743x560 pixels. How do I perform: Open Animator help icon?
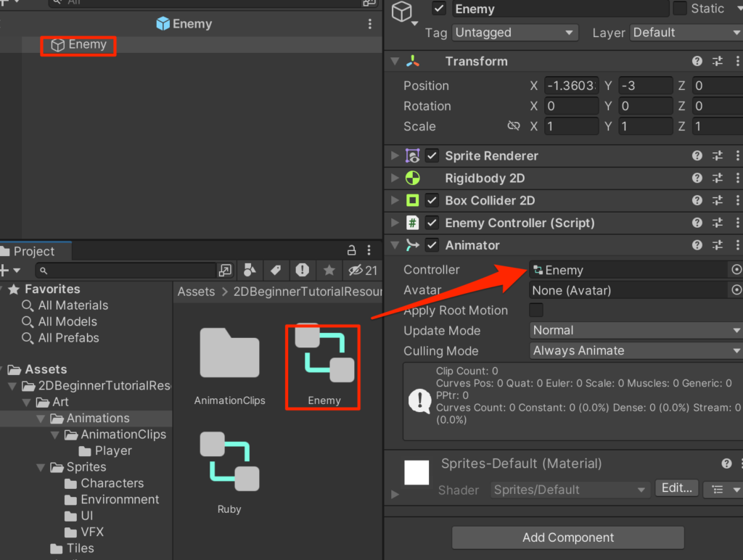coord(697,245)
